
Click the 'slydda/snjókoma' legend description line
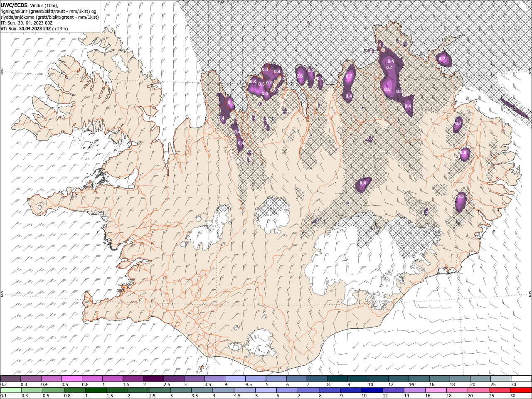(49, 17)
